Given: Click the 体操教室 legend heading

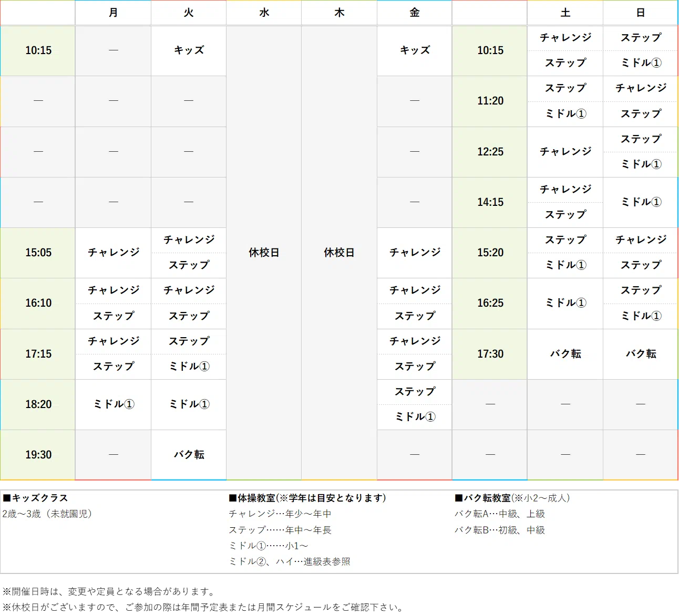Looking at the screenshot, I should [307, 498].
